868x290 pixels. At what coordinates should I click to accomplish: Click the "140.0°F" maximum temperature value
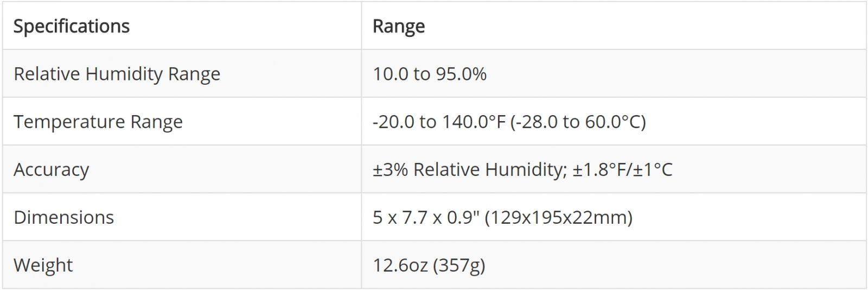[x=473, y=122]
